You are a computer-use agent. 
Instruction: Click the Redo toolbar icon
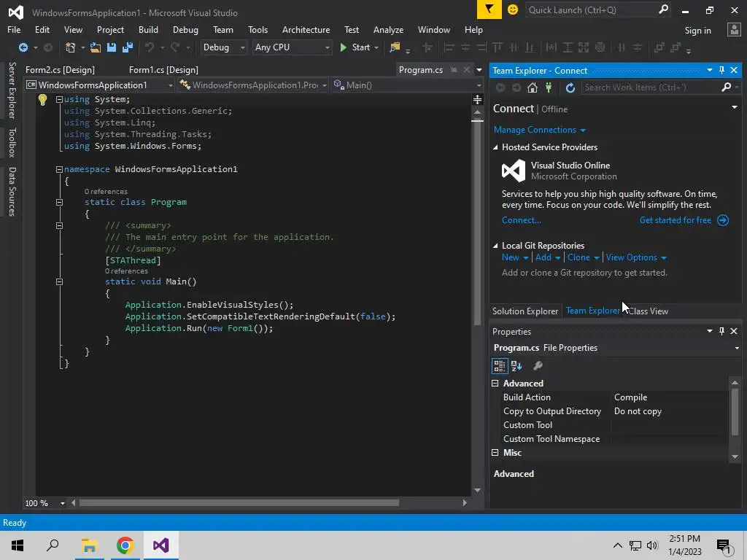[175, 47]
